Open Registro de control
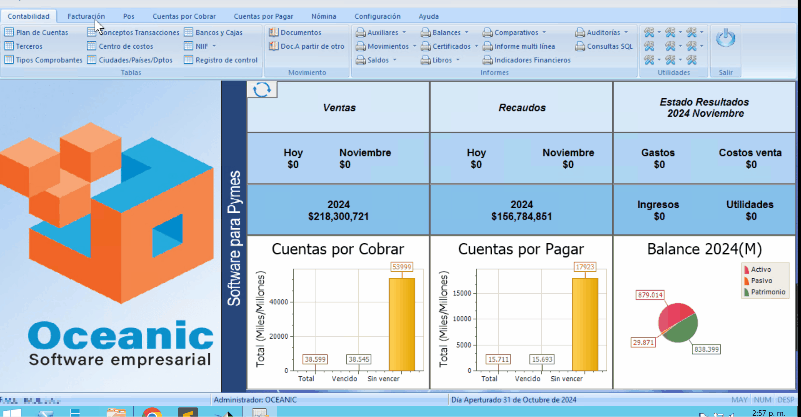Screen dimensions: 801x417 click(221, 60)
